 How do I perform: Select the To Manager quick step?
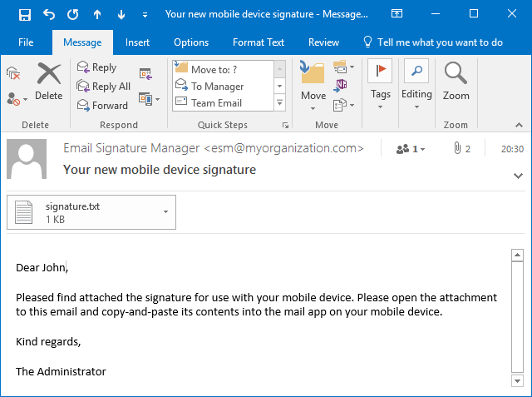[217, 86]
